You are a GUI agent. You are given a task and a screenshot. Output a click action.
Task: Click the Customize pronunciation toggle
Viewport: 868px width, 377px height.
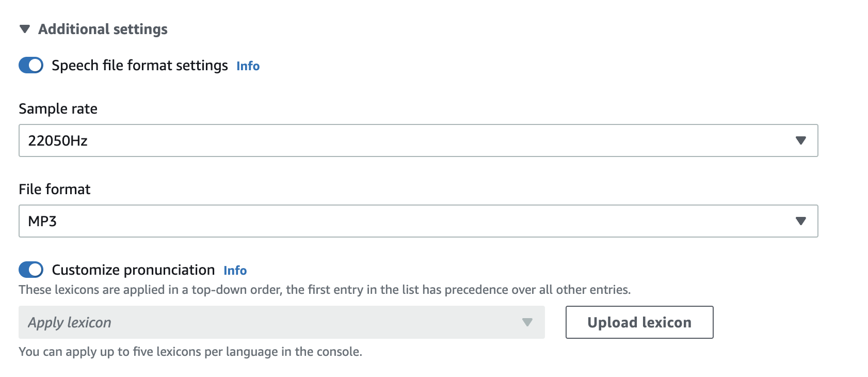(30, 270)
